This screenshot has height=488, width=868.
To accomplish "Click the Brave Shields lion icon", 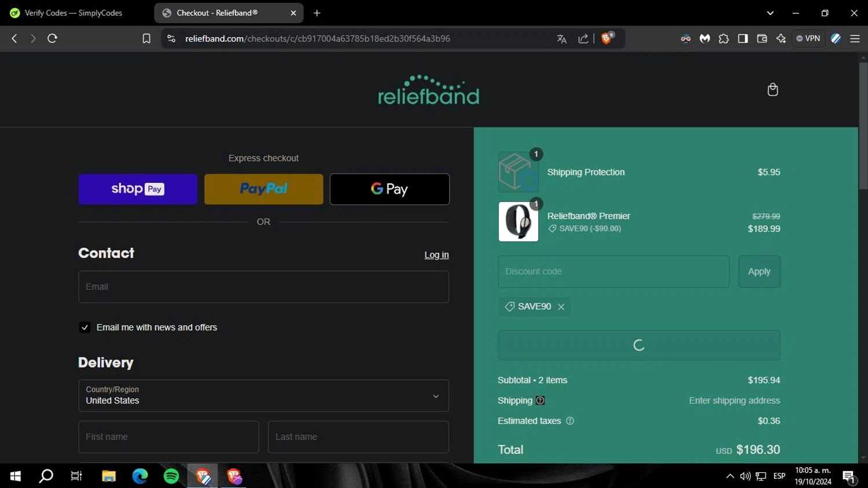I will [x=606, y=38].
